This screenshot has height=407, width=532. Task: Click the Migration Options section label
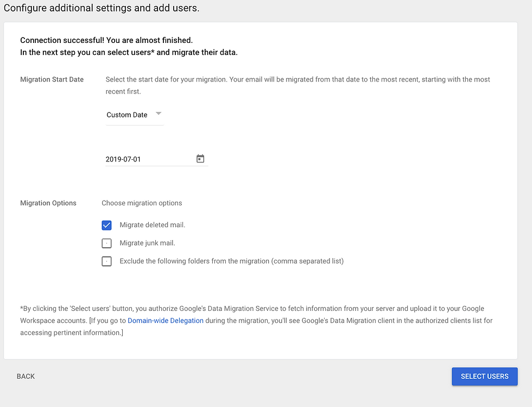coord(48,203)
